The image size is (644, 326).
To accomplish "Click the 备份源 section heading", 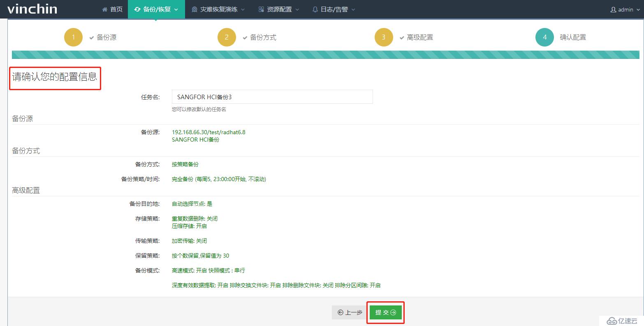I will point(23,119).
